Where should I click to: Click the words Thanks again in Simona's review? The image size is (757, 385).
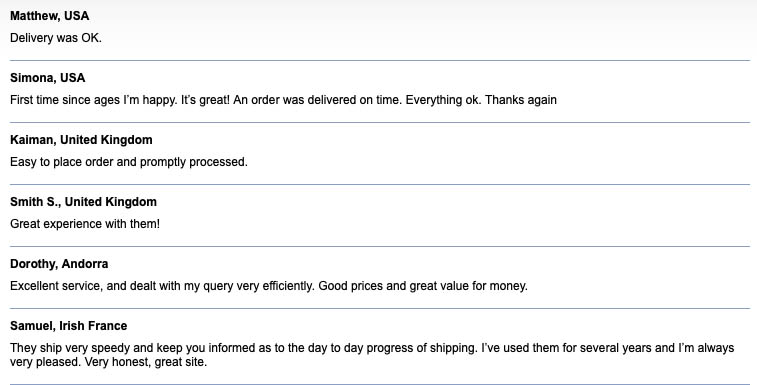click(521, 100)
